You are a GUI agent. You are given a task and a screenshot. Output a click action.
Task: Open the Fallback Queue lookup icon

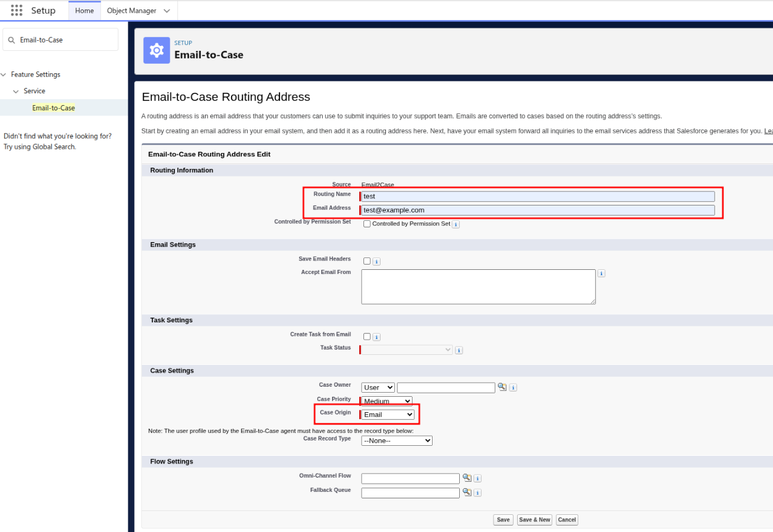[466, 492]
